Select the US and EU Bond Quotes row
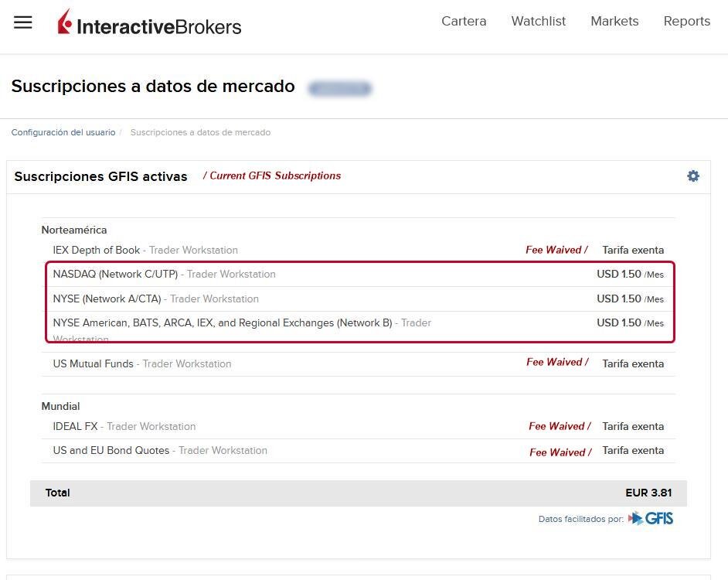 coord(359,451)
